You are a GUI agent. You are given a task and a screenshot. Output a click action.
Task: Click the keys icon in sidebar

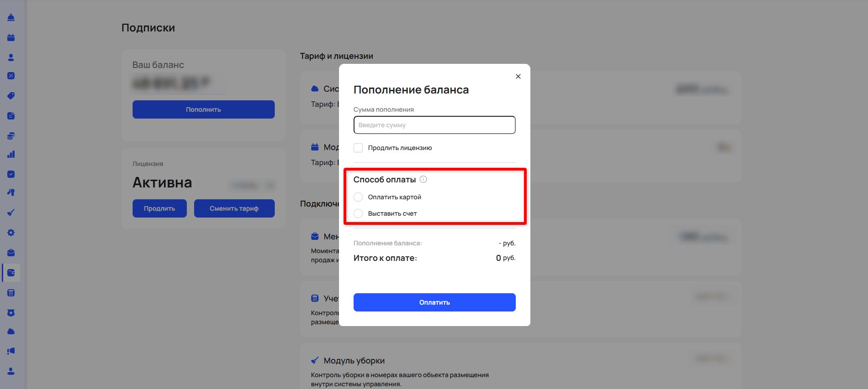(11, 192)
